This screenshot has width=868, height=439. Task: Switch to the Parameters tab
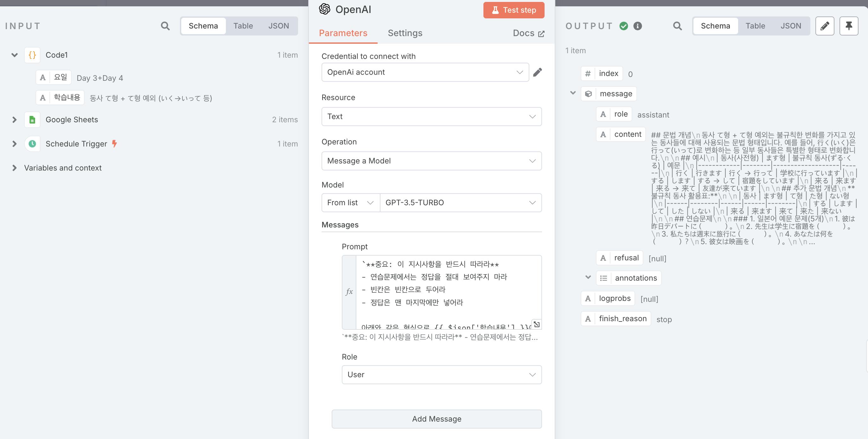pyautogui.click(x=343, y=33)
